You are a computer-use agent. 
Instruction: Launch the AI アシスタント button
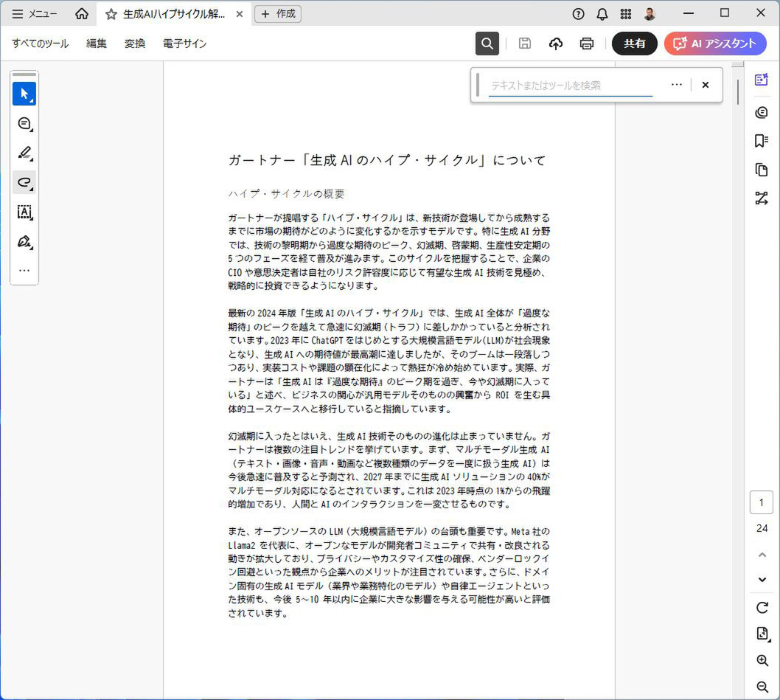click(x=715, y=44)
